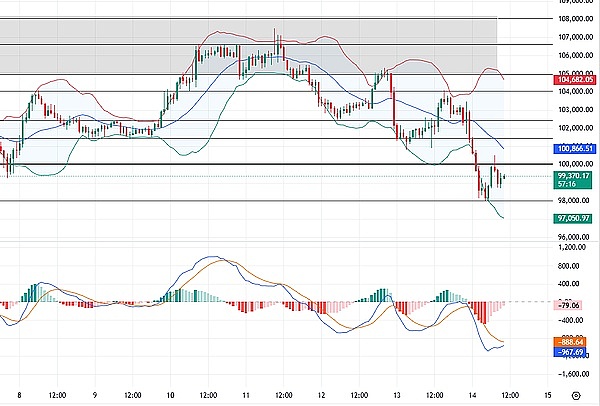Click the green 97,050.97 lower band label
600x406 pixels.
click(574, 217)
